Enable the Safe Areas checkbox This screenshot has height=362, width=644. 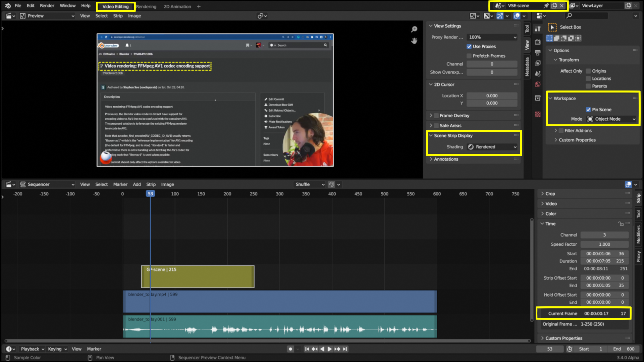[436, 126]
